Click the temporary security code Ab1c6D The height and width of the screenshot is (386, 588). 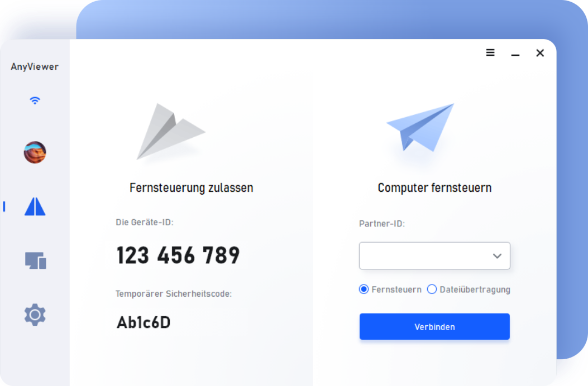tap(144, 322)
